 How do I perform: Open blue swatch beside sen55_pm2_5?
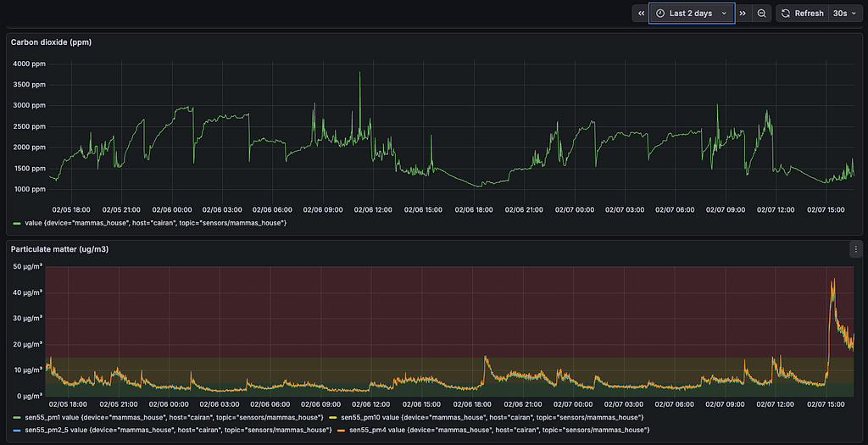pyautogui.click(x=17, y=430)
